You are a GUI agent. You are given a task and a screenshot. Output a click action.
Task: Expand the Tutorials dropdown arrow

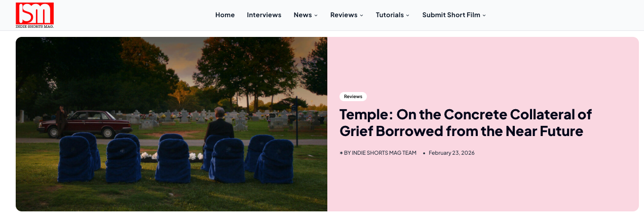tap(408, 15)
